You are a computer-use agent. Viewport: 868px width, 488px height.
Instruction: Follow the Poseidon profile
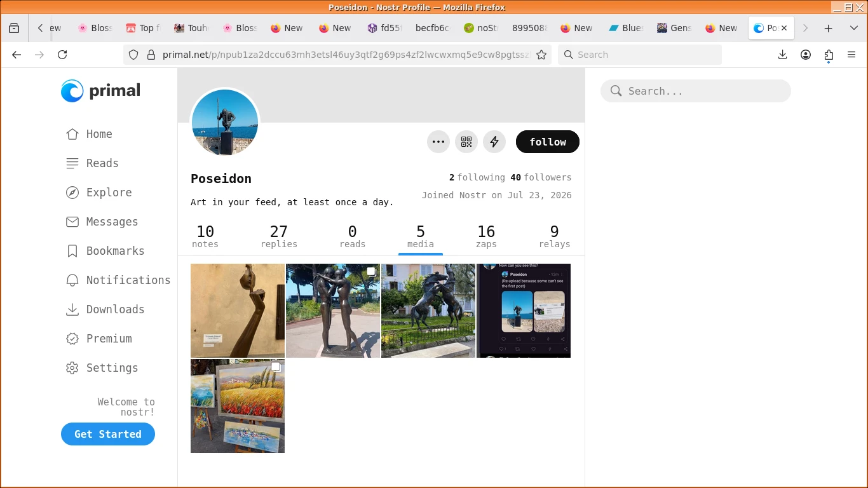tap(548, 142)
